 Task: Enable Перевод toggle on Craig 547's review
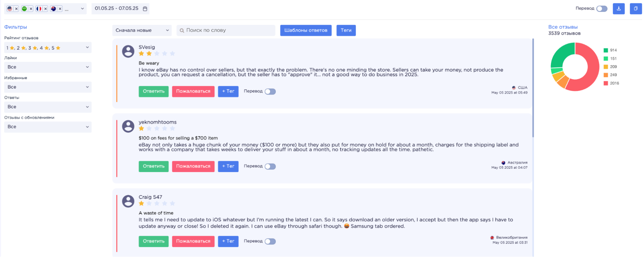click(270, 242)
